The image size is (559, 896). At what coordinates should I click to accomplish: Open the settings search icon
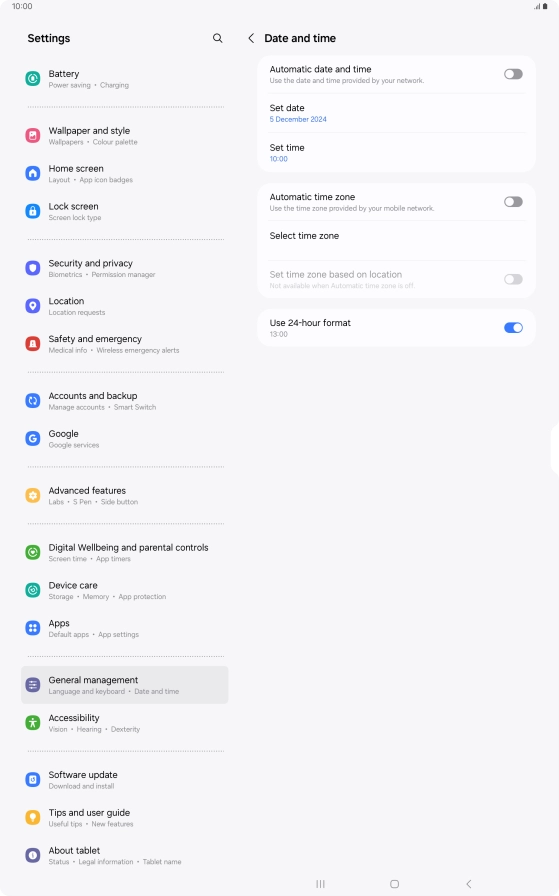(x=217, y=38)
